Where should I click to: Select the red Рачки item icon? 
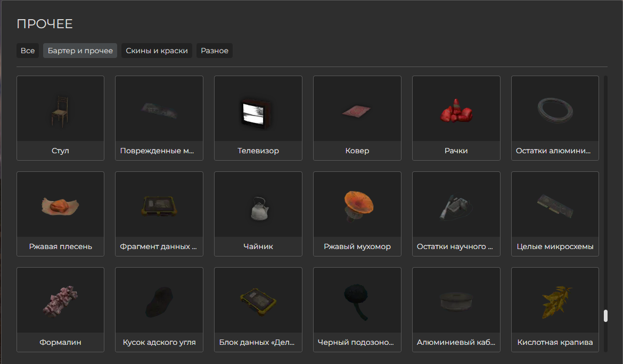coord(456,111)
